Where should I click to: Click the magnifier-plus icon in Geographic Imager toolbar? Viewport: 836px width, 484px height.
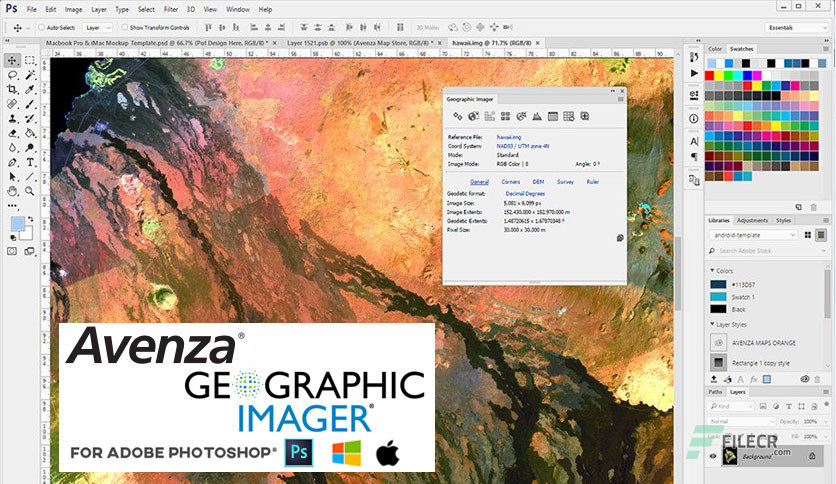(x=585, y=116)
